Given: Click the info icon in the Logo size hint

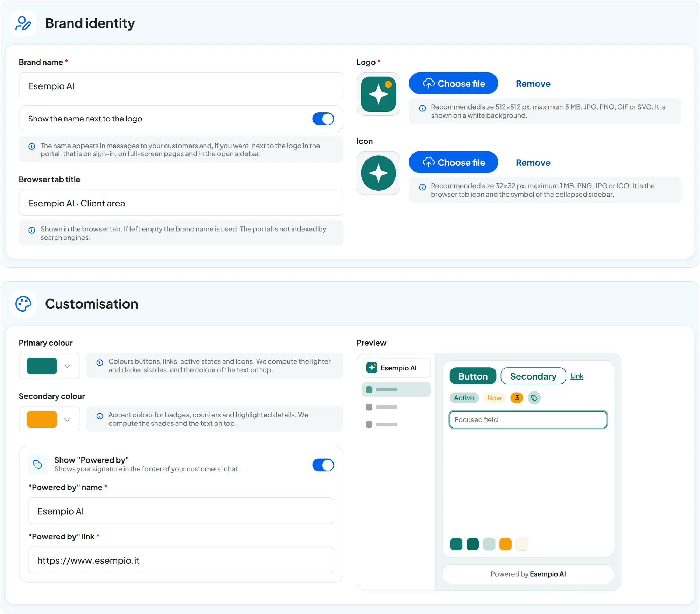Looking at the screenshot, I should 422,108.
